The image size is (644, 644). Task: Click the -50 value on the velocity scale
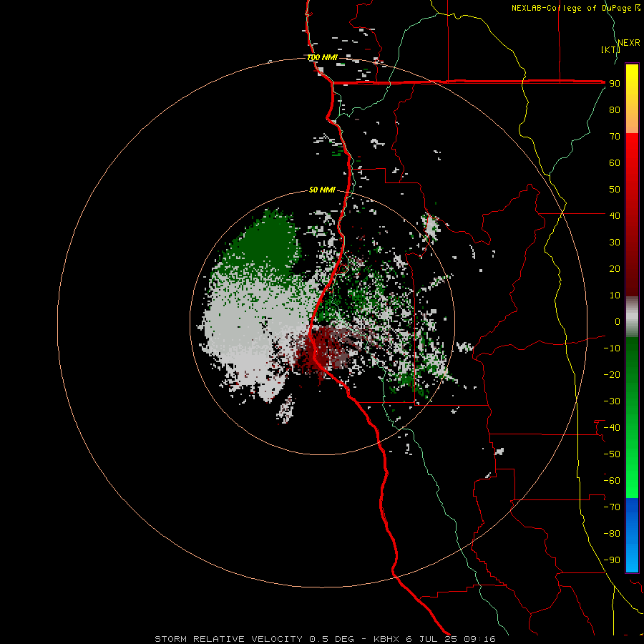pyautogui.click(x=612, y=454)
